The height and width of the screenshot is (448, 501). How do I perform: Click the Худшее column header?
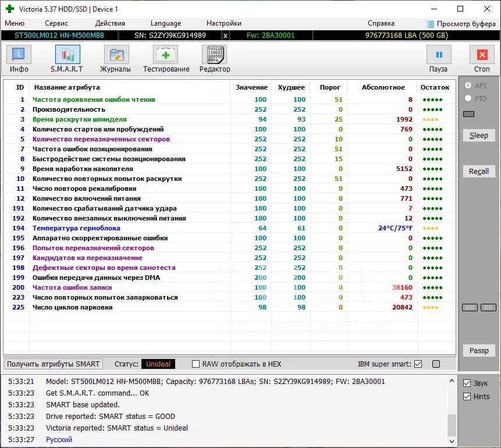(x=291, y=87)
